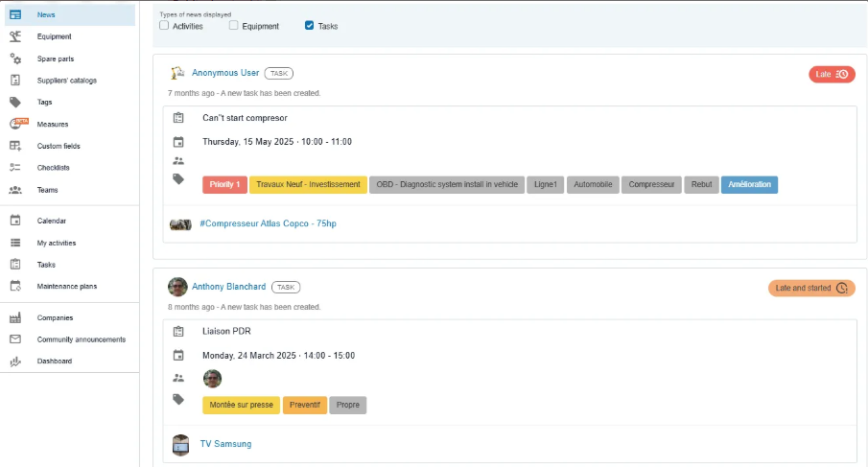Open the Teams menu item
The width and height of the screenshot is (868, 467).
point(47,190)
